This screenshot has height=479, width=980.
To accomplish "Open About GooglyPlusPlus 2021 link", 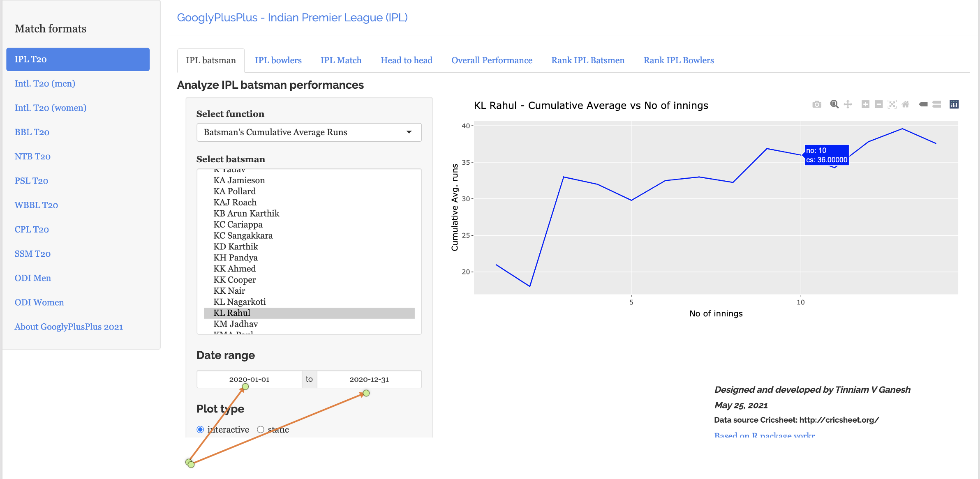I will click(69, 327).
